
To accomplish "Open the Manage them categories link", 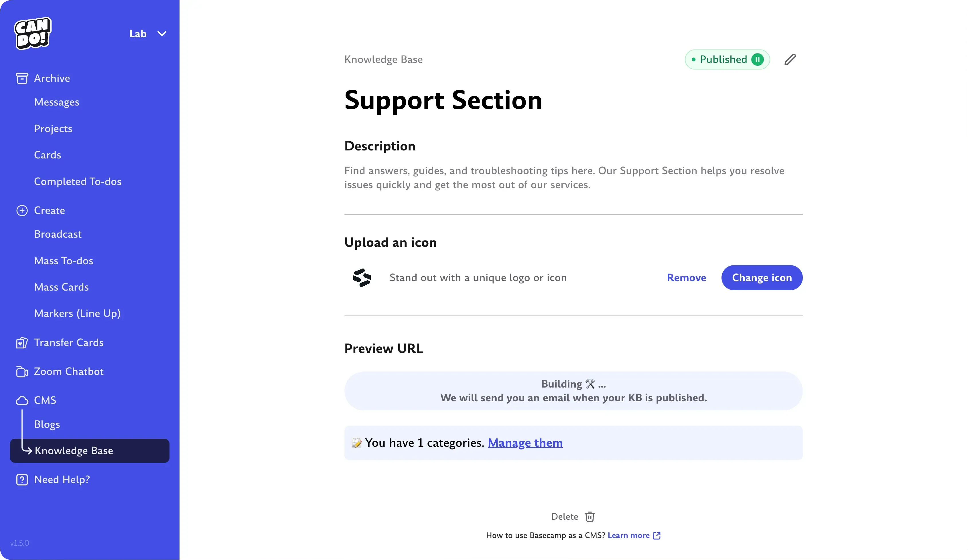I will click(525, 442).
